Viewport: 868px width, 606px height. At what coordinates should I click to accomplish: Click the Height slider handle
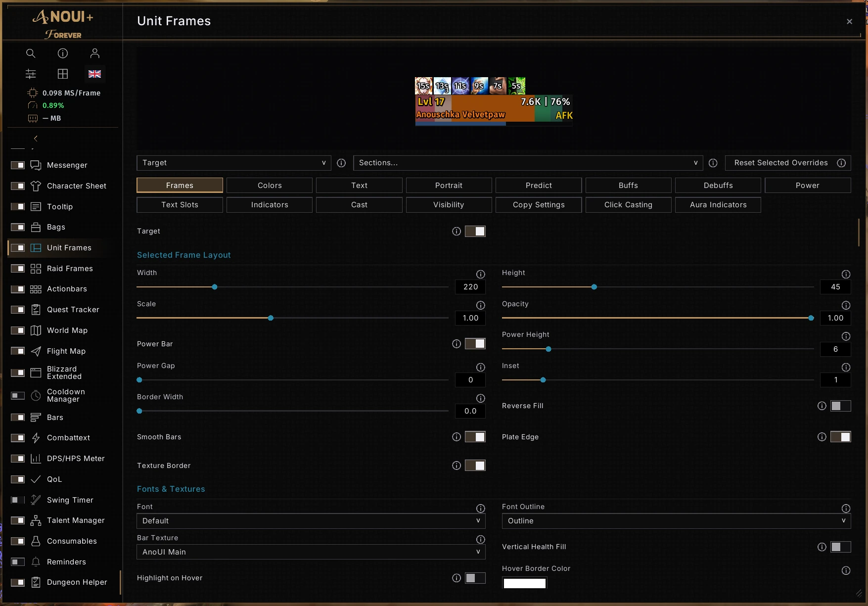[594, 287]
